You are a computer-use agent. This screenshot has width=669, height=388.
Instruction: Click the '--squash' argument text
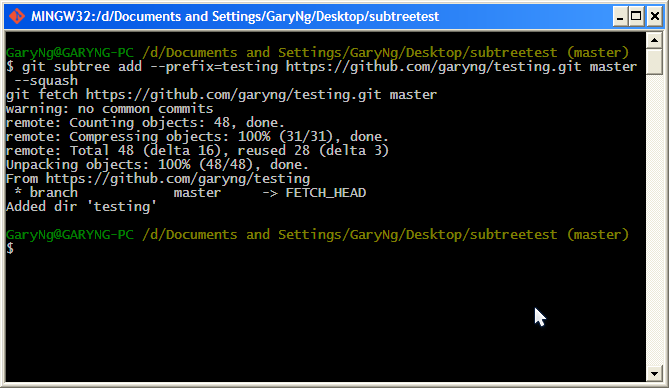(x=46, y=81)
